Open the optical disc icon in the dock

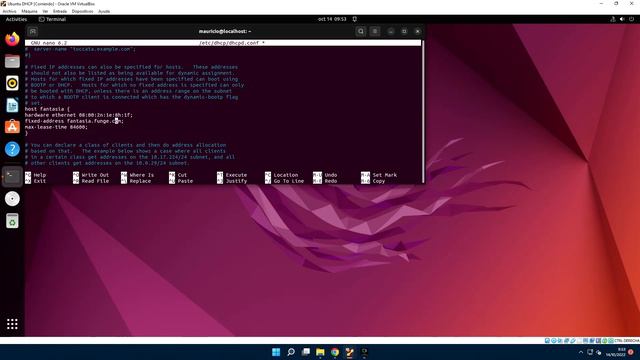pyautogui.click(x=12, y=199)
